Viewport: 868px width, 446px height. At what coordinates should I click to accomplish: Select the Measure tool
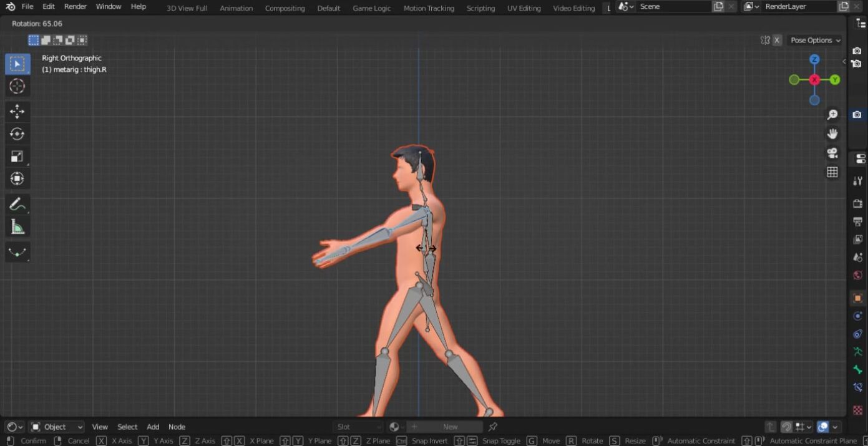coord(17,228)
